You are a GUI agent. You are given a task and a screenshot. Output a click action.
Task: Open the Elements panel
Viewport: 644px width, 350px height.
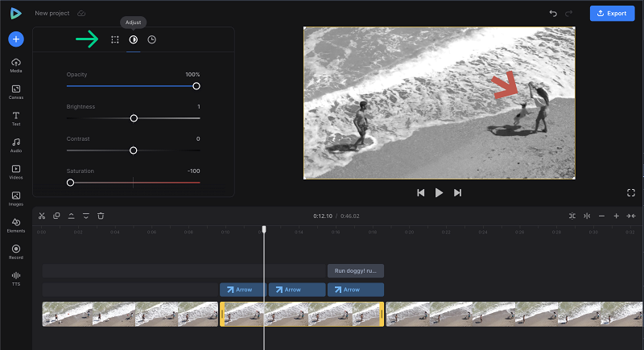click(16, 225)
